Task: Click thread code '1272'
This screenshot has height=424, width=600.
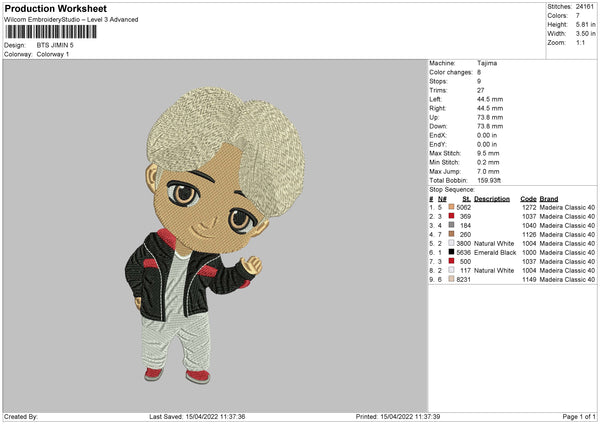Action: click(529, 207)
